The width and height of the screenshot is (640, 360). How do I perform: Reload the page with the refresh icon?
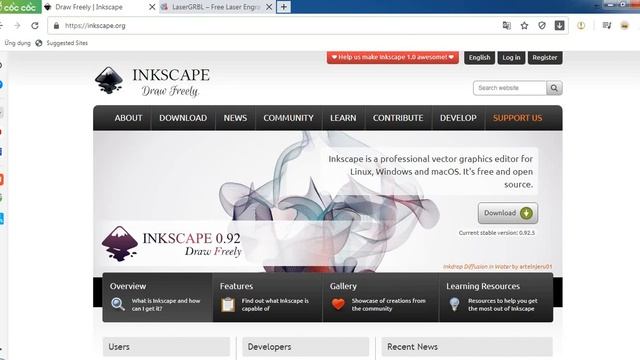click(35, 26)
